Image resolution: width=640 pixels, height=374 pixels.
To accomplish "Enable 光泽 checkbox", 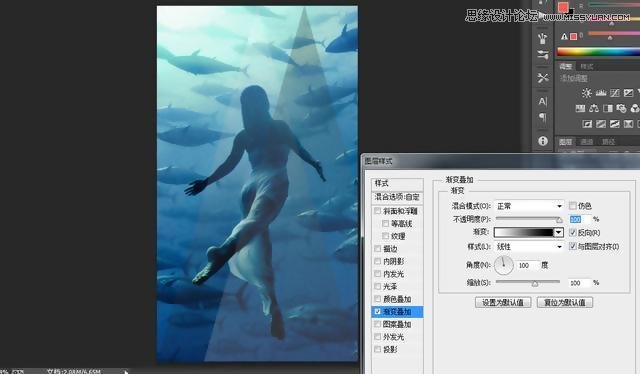I will coord(378,286).
